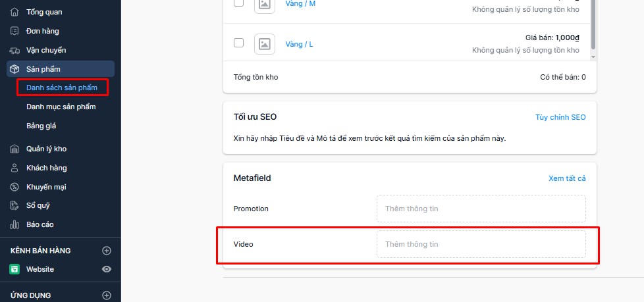Toggle the Website eye visibility icon
644x302 pixels.
pyautogui.click(x=107, y=269)
